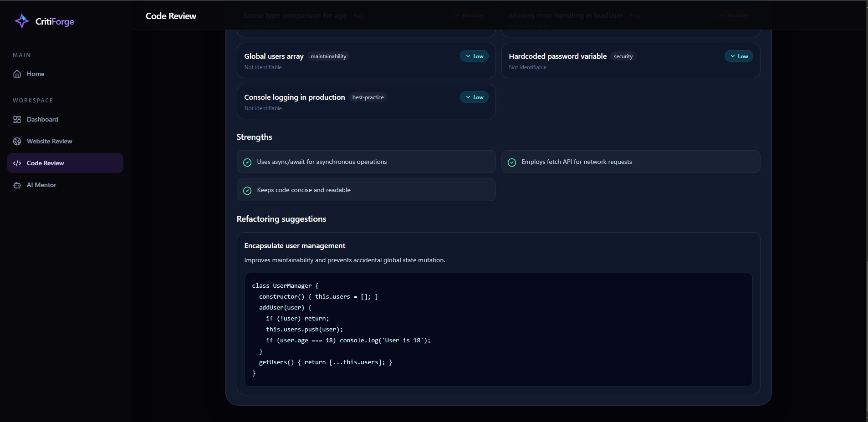
Task: Click checkmark icon beside fetch API strength
Action: (512, 162)
